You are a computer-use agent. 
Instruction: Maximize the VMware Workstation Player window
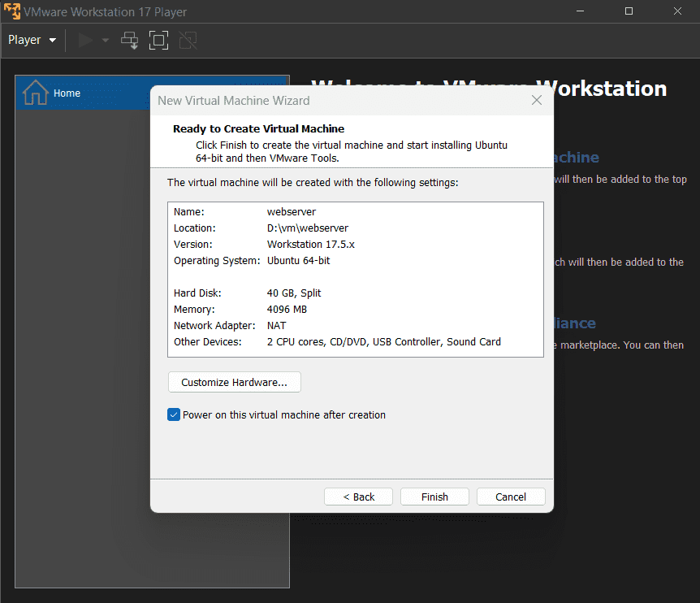629,11
